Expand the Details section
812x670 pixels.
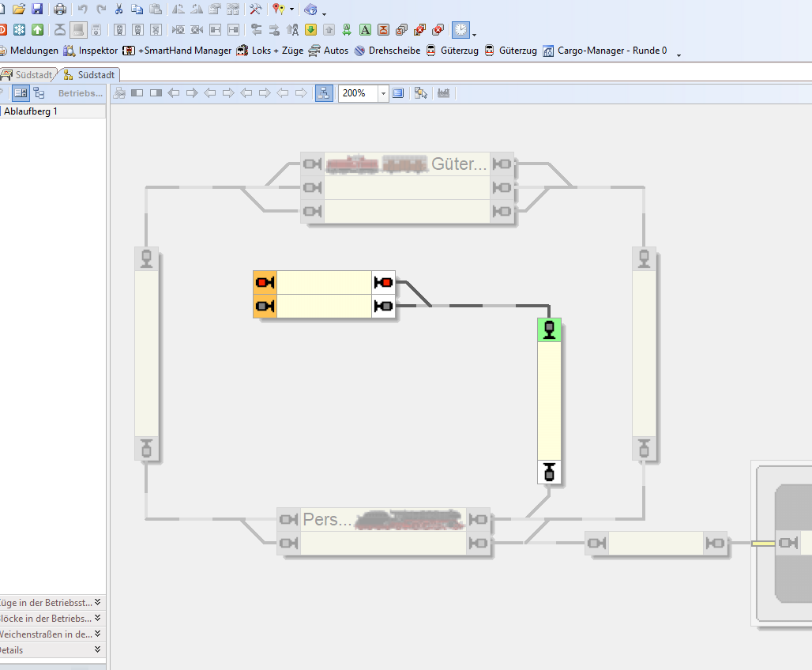click(x=97, y=649)
